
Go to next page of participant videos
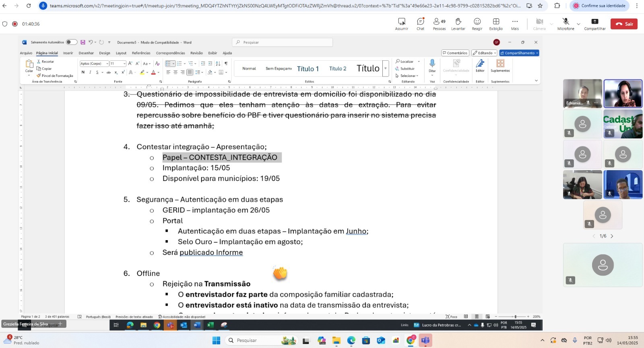coord(612,236)
